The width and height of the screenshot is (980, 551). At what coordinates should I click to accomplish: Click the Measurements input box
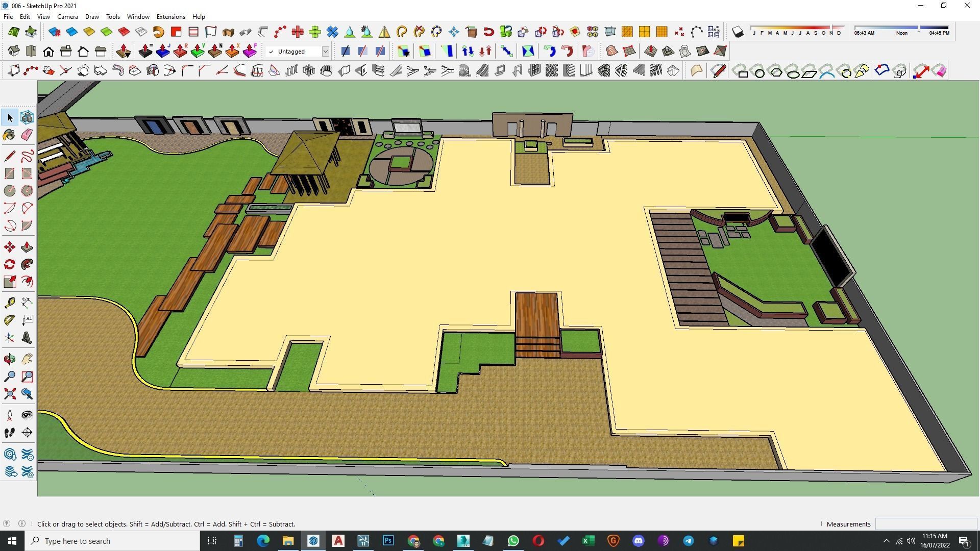pyautogui.click(x=925, y=524)
